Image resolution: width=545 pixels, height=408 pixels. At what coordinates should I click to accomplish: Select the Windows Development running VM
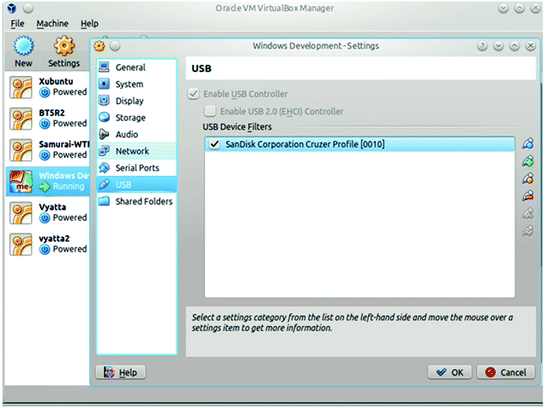[48, 181]
